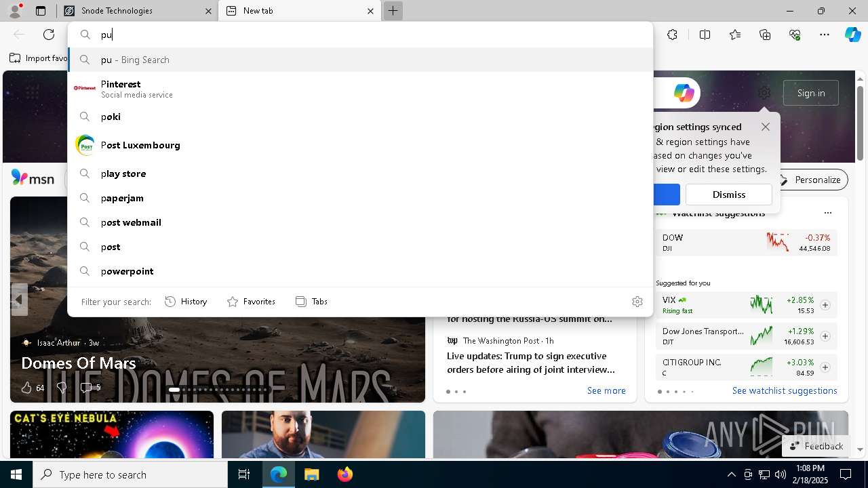Open the Favorites star toolbar icon
The height and width of the screenshot is (488, 868).
point(735,35)
